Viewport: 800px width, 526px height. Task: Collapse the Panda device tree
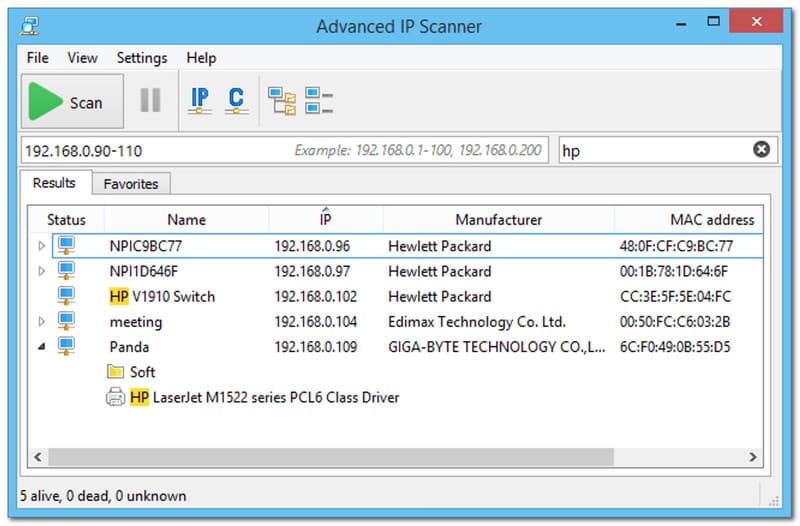41,347
